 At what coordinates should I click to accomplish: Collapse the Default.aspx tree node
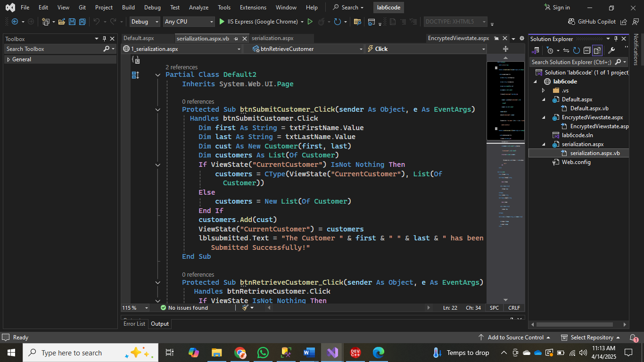[x=543, y=99]
